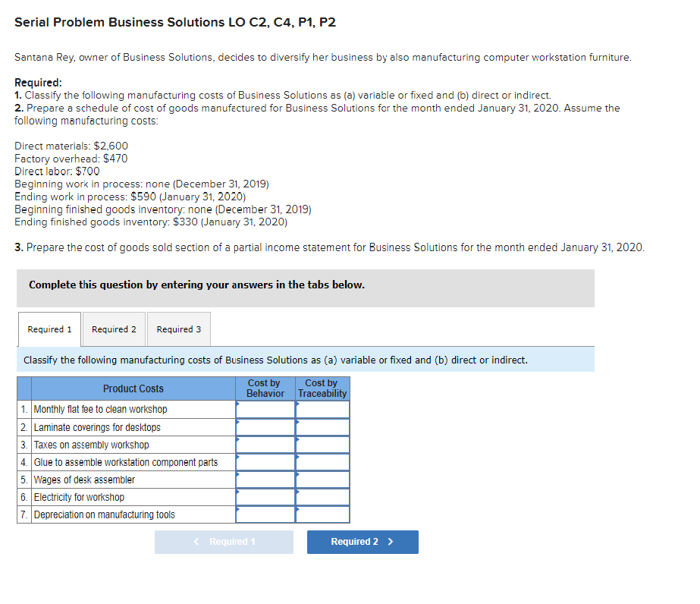Open Cost by Traceability cell for Electricity for workshop

pyautogui.click(x=322, y=497)
